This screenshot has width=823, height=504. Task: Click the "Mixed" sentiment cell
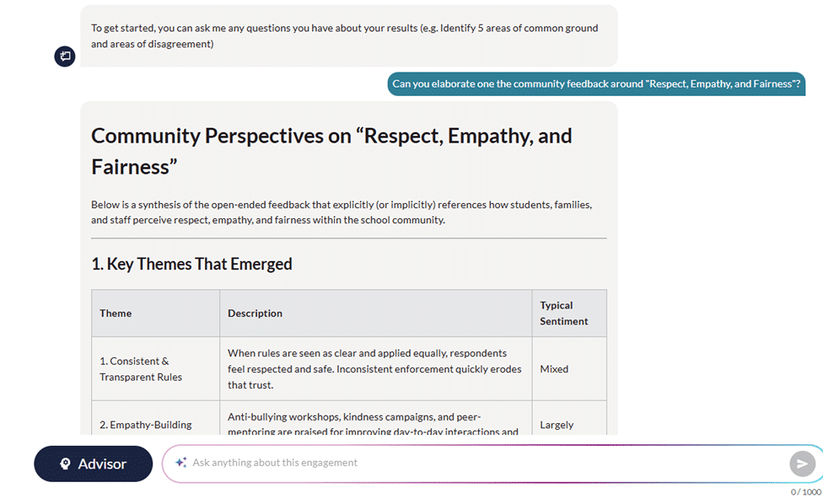[554, 369]
